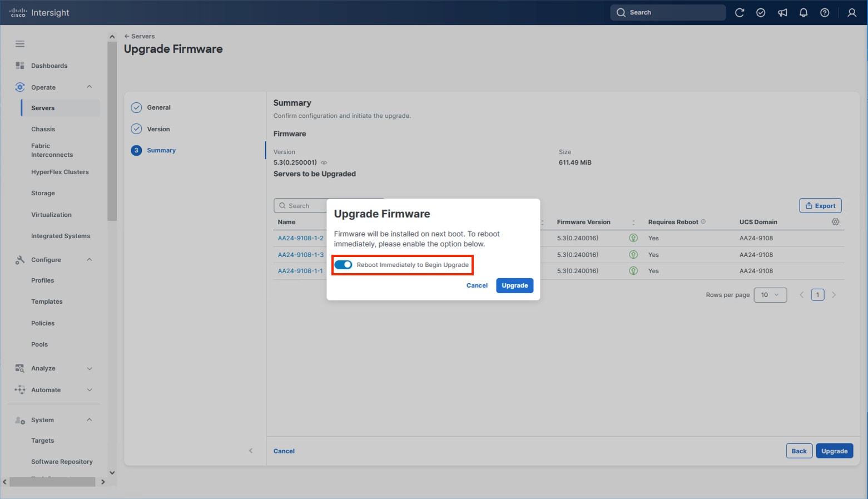Open Integrated Systems in the sidebar

(61, 236)
